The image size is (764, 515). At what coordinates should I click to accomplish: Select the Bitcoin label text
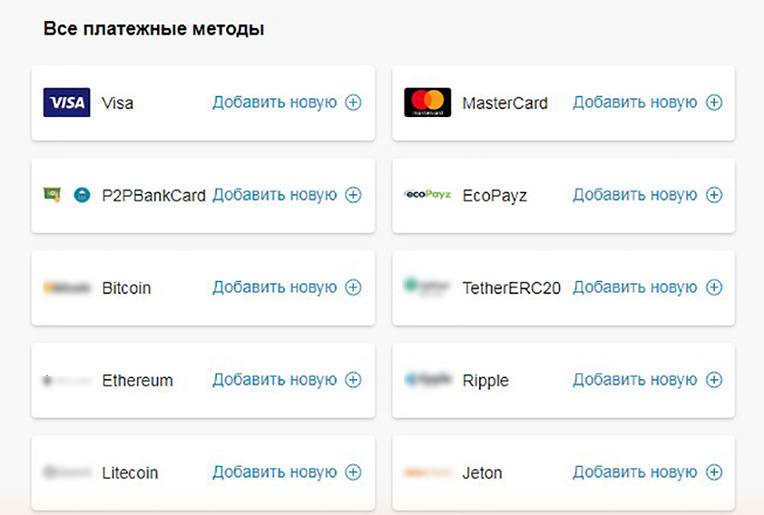[126, 288]
